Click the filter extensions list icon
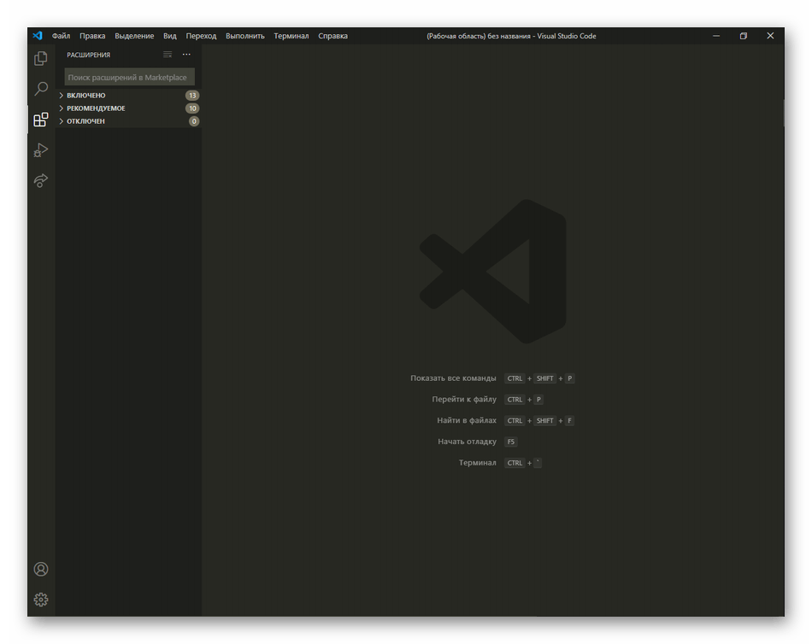Viewport: 812px width, 644px height. pos(168,55)
